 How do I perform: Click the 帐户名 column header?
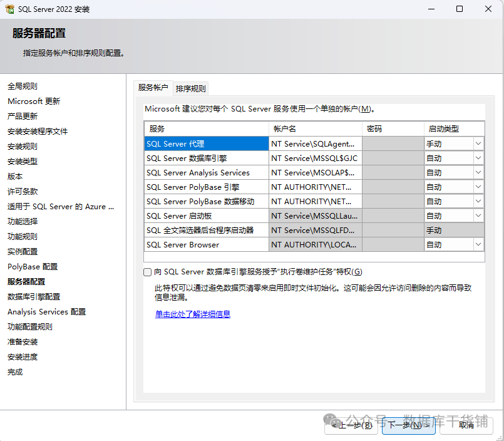point(316,129)
